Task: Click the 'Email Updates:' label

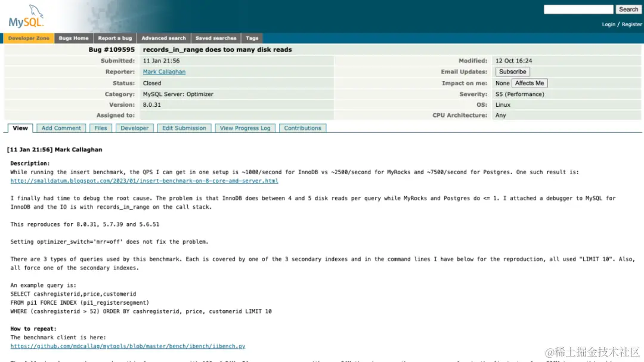Action: (x=464, y=72)
